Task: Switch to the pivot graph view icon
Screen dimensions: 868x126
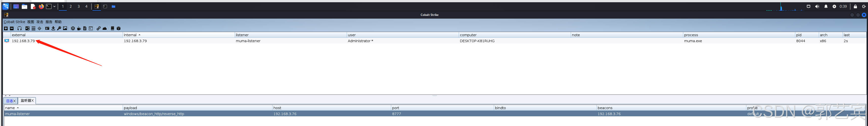Action: [x=27, y=28]
